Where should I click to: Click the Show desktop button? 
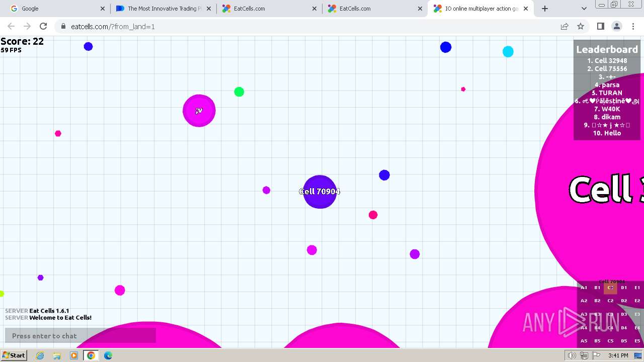638,355
